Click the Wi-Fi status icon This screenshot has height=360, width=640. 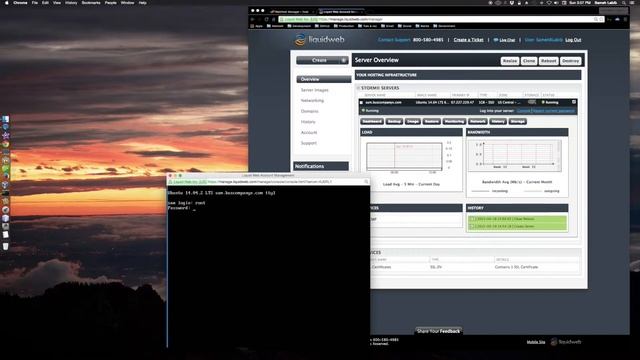(549, 3)
